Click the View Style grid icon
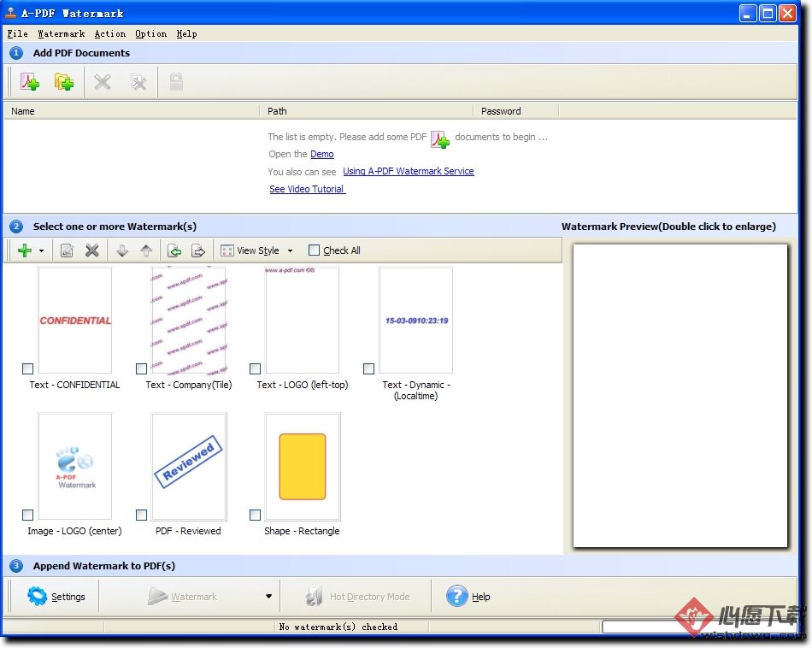The height and width of the screenshot is (648, 812). click(227, 250)
